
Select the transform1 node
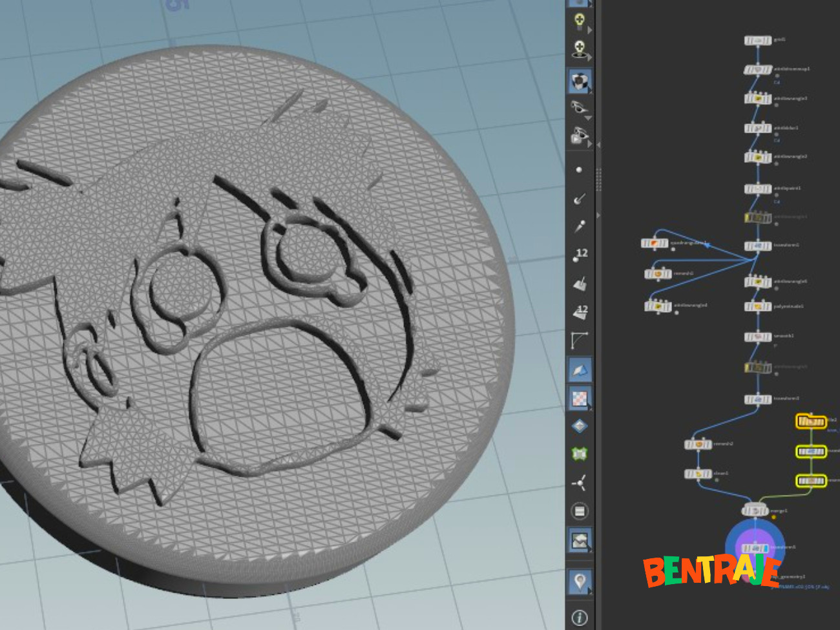tap(757, 246)
